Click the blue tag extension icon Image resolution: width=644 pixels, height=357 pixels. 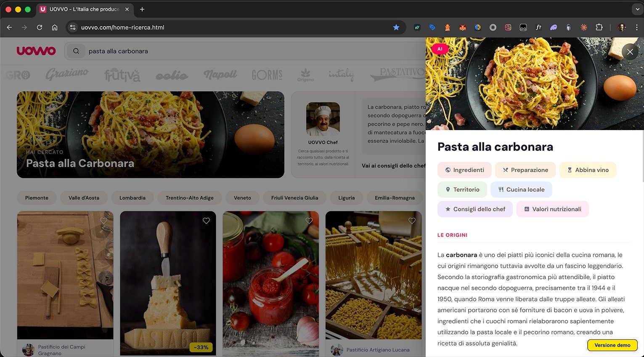click(432, 27)
